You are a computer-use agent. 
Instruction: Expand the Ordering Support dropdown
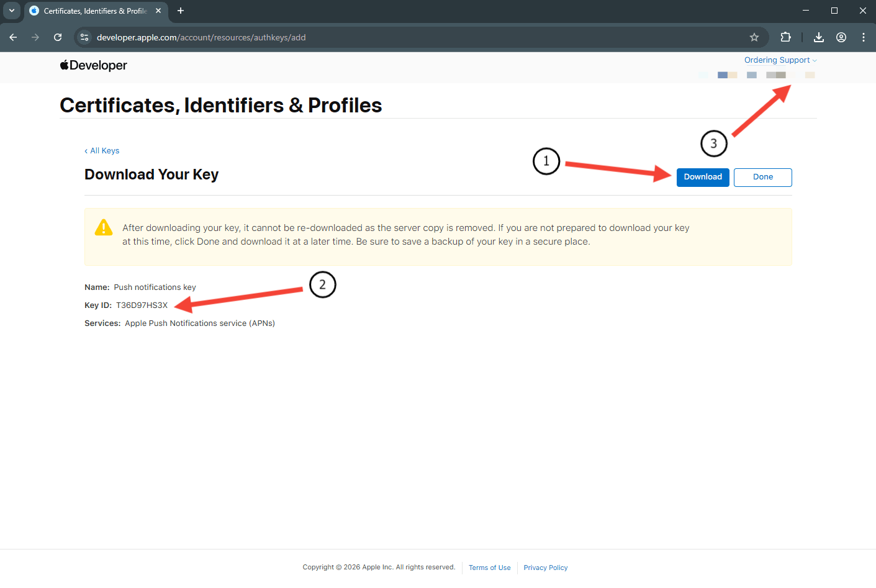[780, 60]
